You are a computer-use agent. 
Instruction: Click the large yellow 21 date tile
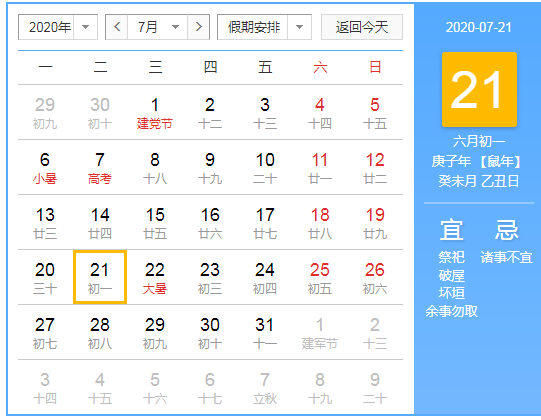coord(479,89)
